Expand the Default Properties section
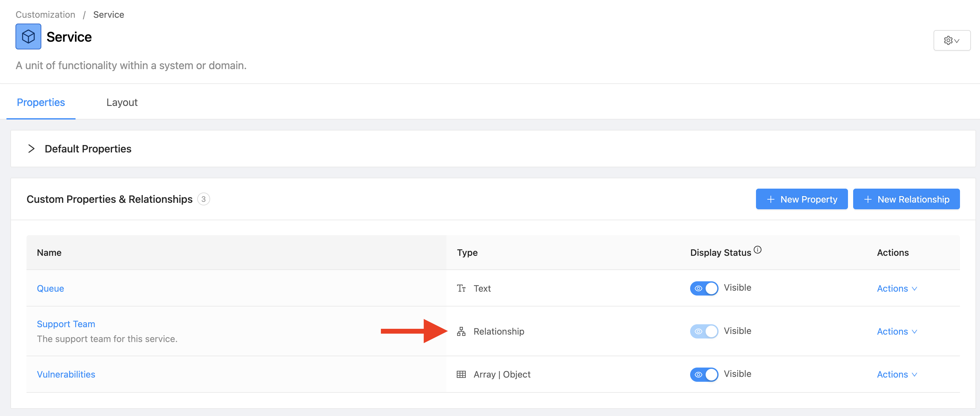Image resolution: width=980 pixels, height=416 pixels. (x=32, y=149)
